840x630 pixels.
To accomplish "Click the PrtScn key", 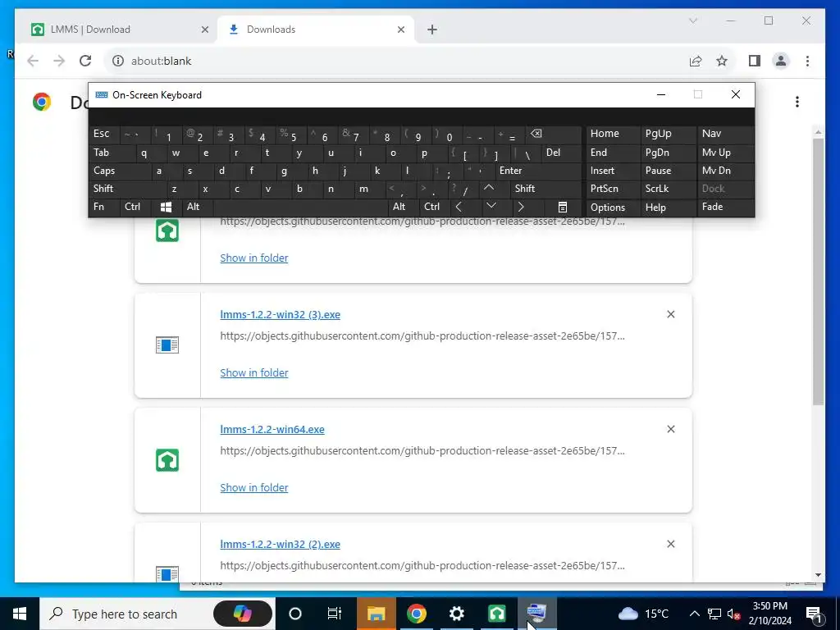I will (x=613, y=189).
